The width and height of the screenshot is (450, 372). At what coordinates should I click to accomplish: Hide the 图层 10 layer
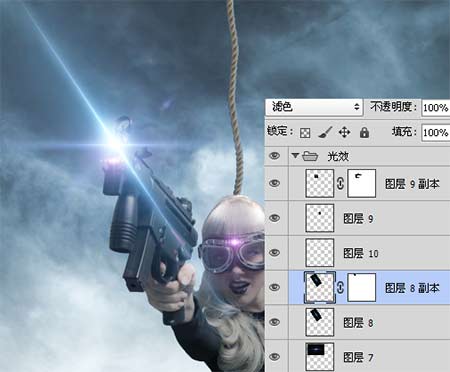[274, 253]
